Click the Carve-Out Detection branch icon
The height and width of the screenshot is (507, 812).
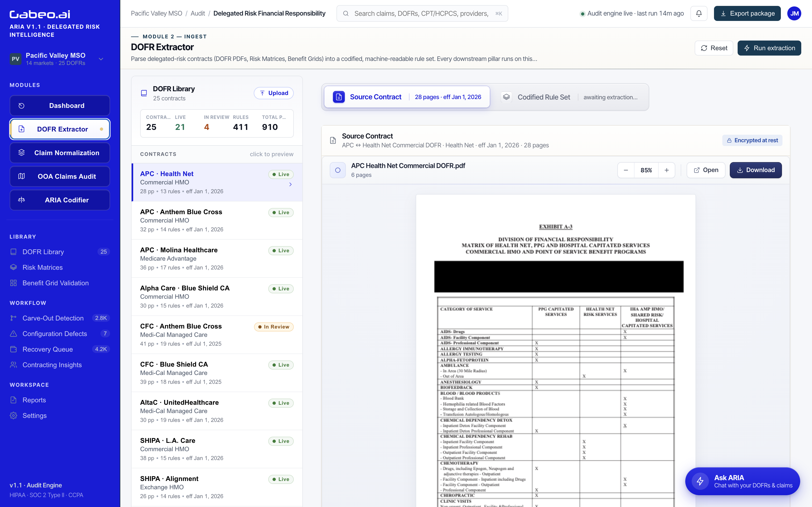(13, 318)
